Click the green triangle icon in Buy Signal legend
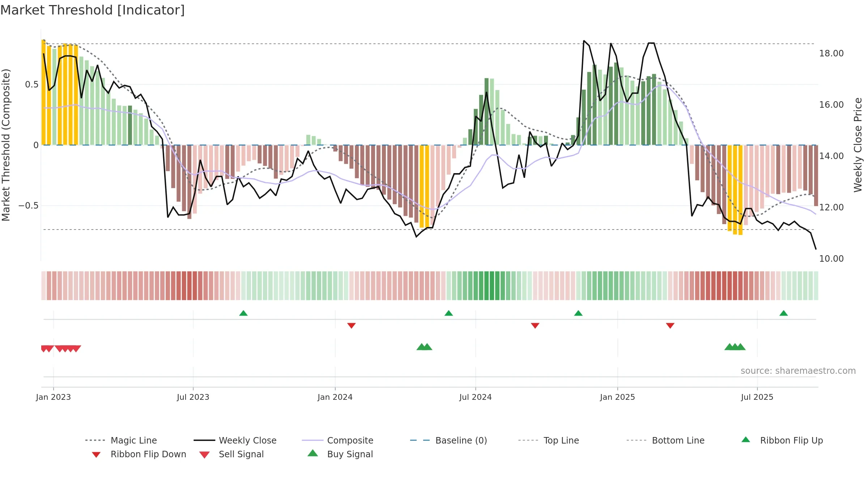Image resolution: width=868 pixels, height=488 pixels. tap(313, 453)
